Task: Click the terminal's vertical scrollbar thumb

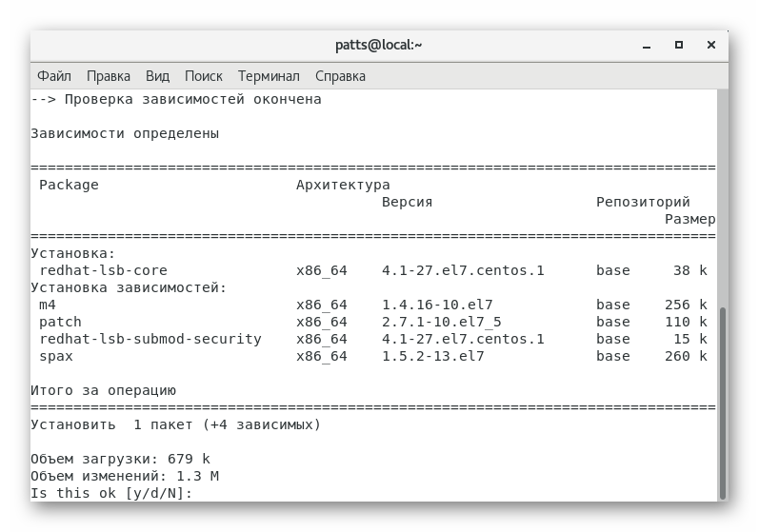Action: tap(722, 400)
